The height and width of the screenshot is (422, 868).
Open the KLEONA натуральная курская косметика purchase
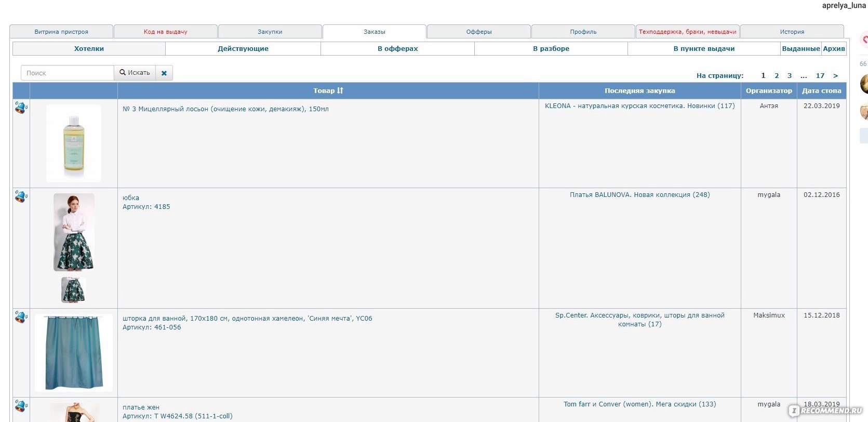pos(640,106)
